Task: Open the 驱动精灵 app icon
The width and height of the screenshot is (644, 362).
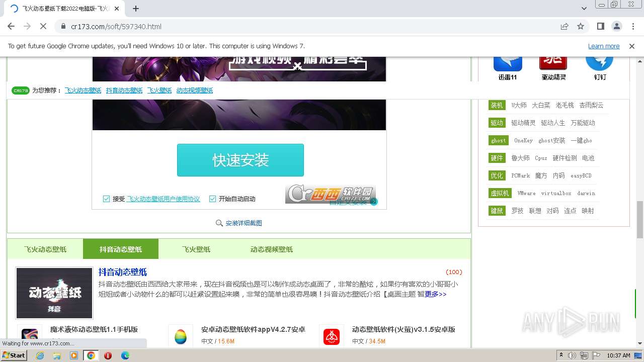Action: coord(553,63)
